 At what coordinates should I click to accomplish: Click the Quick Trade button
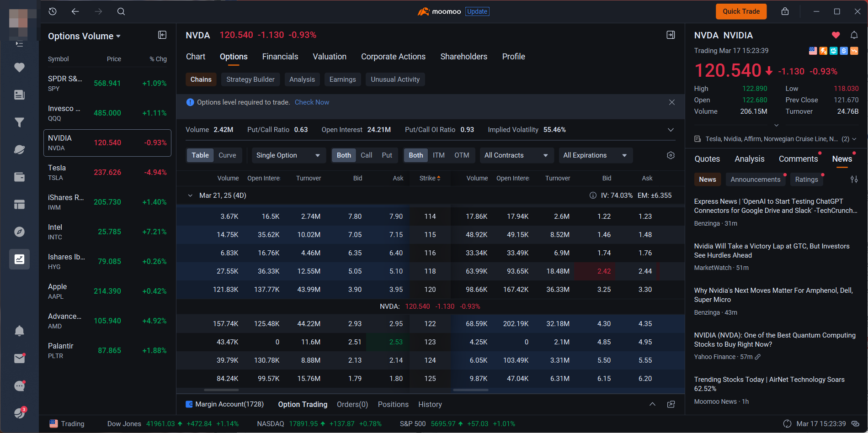pyautogui.click(x=741, y=11)
